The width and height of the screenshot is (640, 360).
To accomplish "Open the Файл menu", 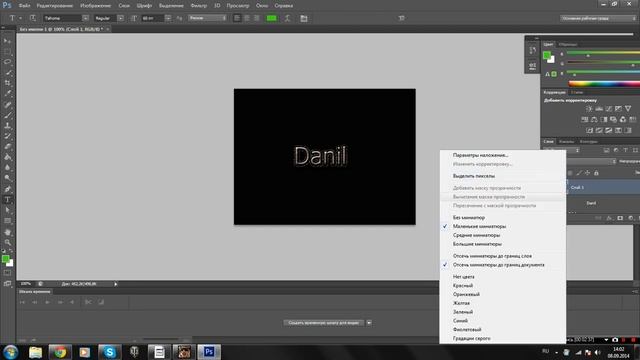I will [24, 6].
